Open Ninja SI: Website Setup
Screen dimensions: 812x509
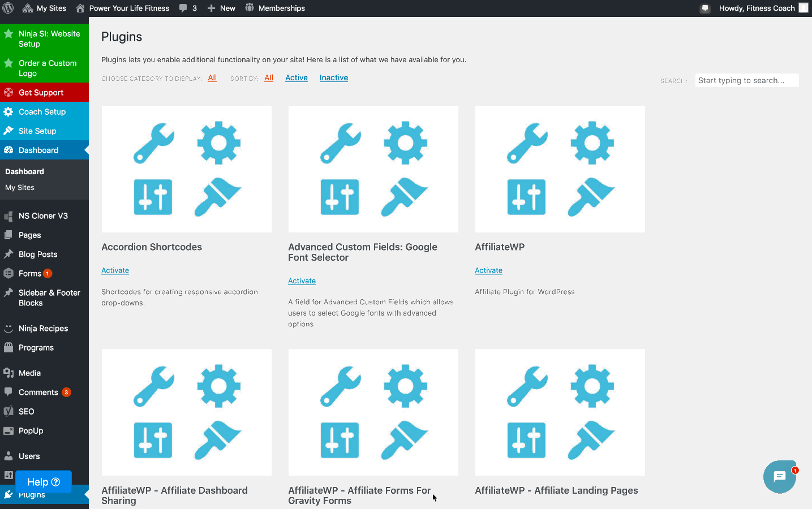(x=44, y=38)
